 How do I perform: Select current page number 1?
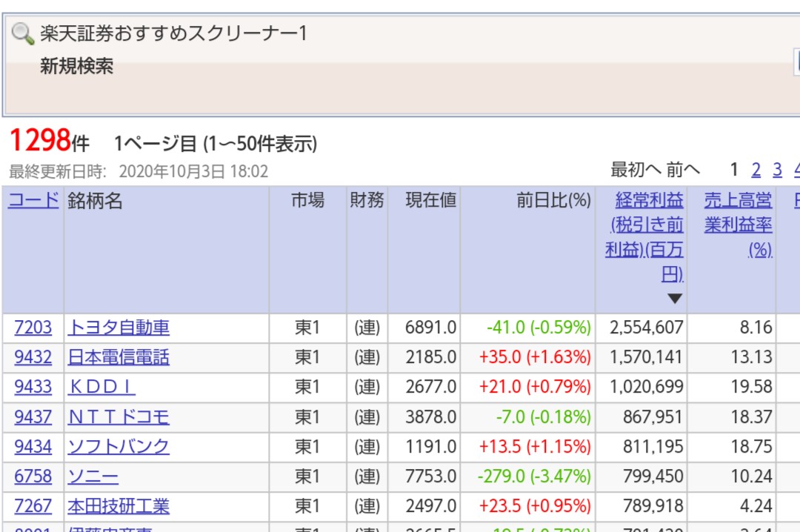click(x=733, y=170)
